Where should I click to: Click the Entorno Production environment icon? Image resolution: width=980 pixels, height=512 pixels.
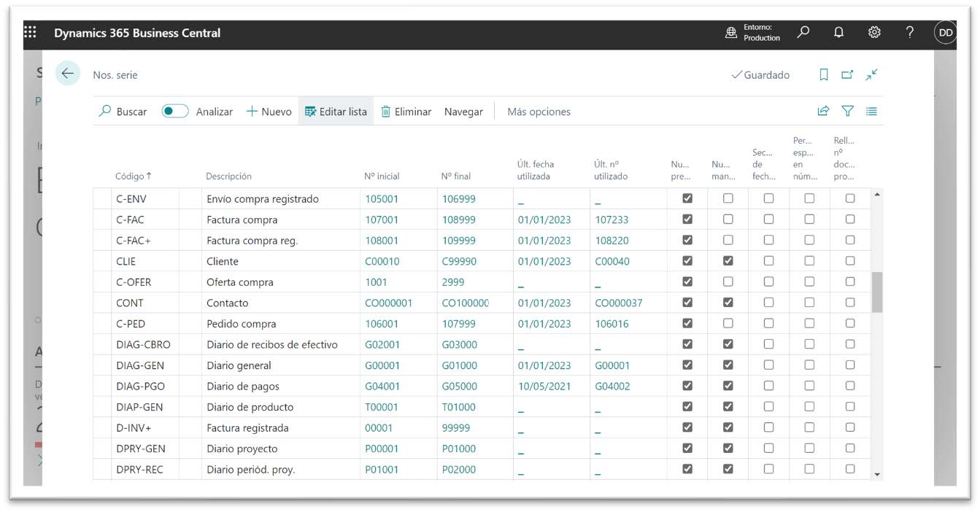pos(730,33)
